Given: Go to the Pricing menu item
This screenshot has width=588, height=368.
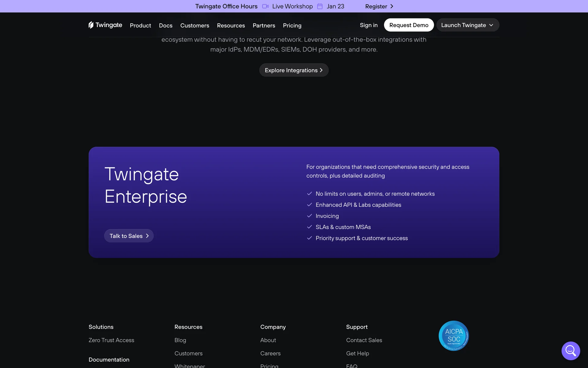Looking at the screenshot, I should coord(292,25).
